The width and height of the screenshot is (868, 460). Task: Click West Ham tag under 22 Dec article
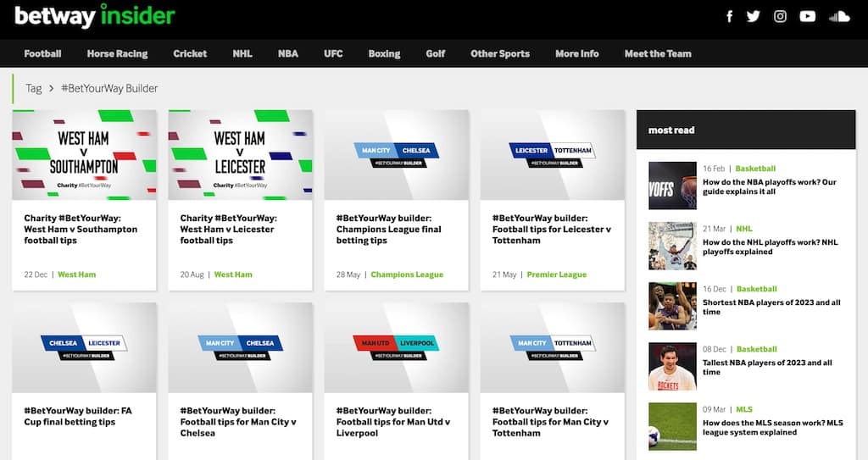point(77,274)
